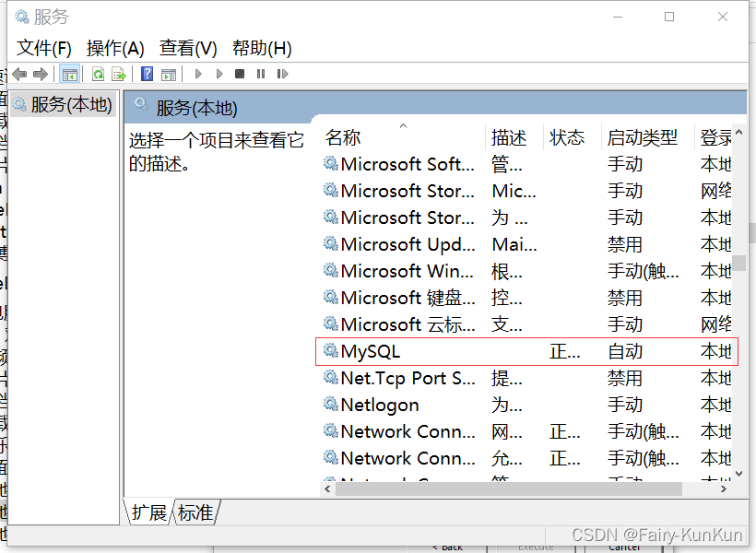
Task: Click MySQL's 自动 startup type cell
Action: 625,352
